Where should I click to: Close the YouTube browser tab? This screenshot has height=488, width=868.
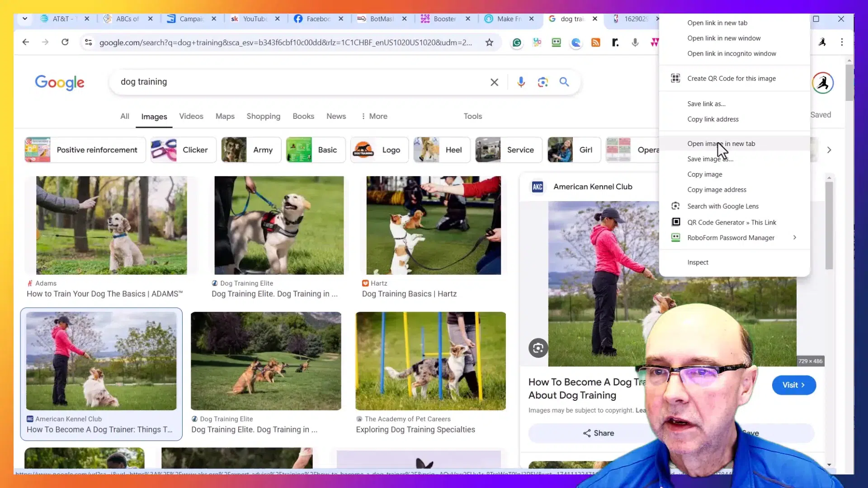point(278,19)
